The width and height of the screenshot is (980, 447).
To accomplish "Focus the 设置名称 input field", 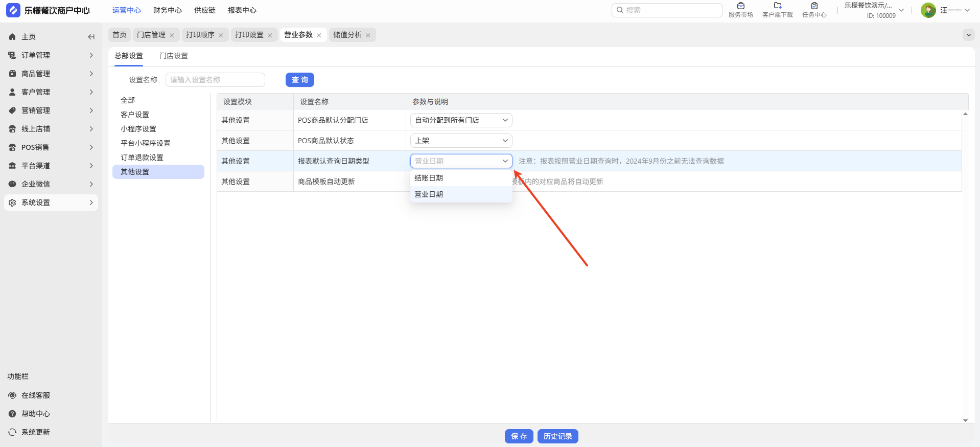I will point(215,80).
